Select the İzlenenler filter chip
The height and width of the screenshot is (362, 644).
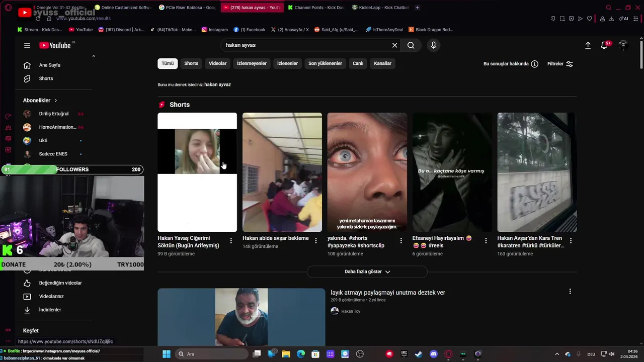point(287,63)
